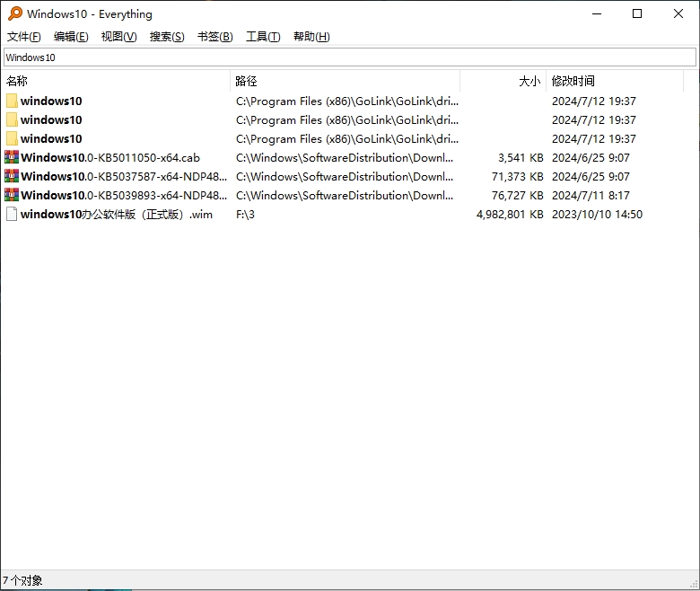Click the Everything app icon in title bar
The width and height of the screenshot is (700, 591).
(x=14, y=13)
